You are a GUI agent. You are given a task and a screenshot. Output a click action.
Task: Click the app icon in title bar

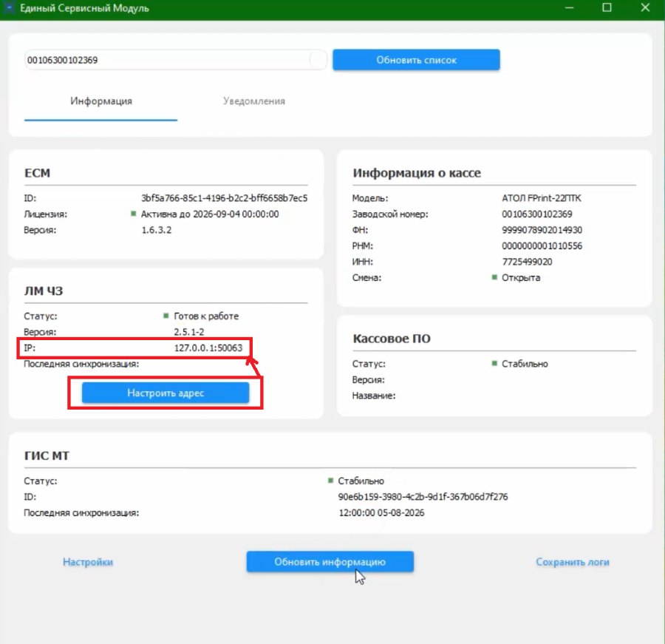8,8
